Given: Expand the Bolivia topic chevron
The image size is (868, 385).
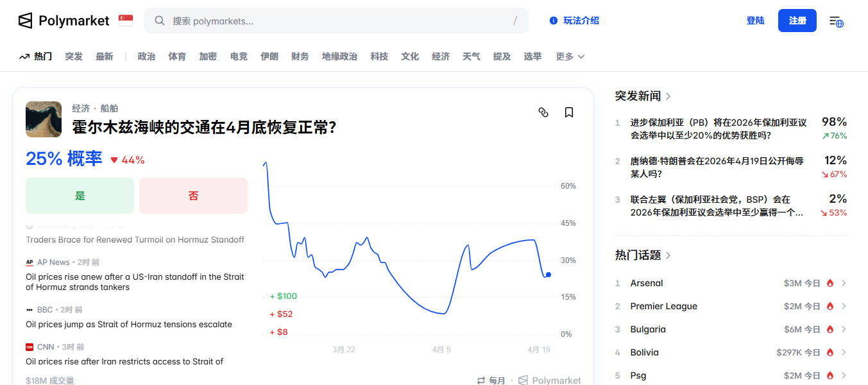Looking at the screenshot, I should pyautogui.click(x=846, y=352).
